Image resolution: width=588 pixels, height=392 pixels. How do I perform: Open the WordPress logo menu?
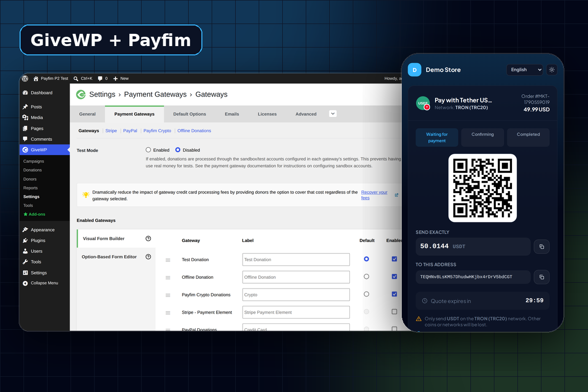(24, 78)
